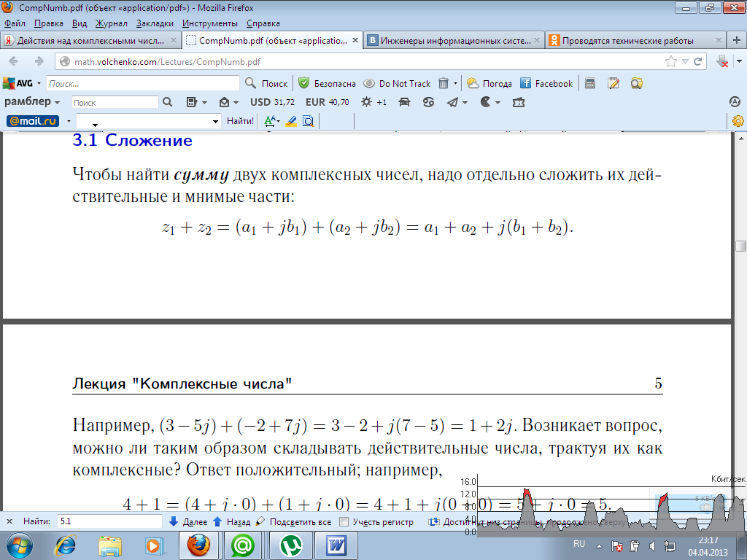Click the Rambler toolbar settings circle icon

coord(735,101)
